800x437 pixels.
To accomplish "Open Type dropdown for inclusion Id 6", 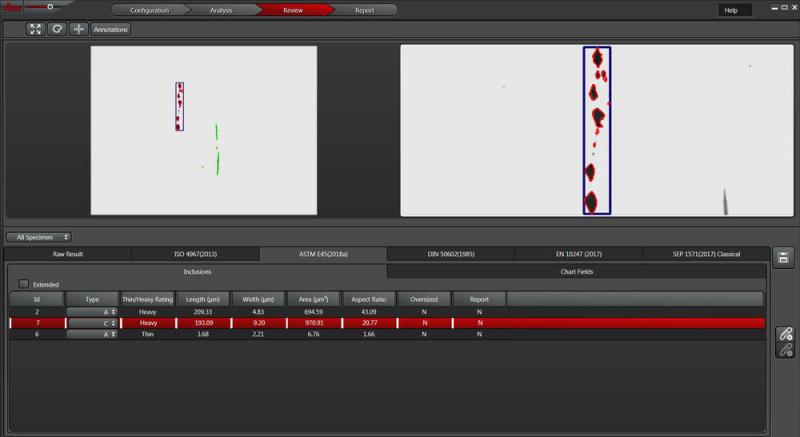I will point(92,335).
